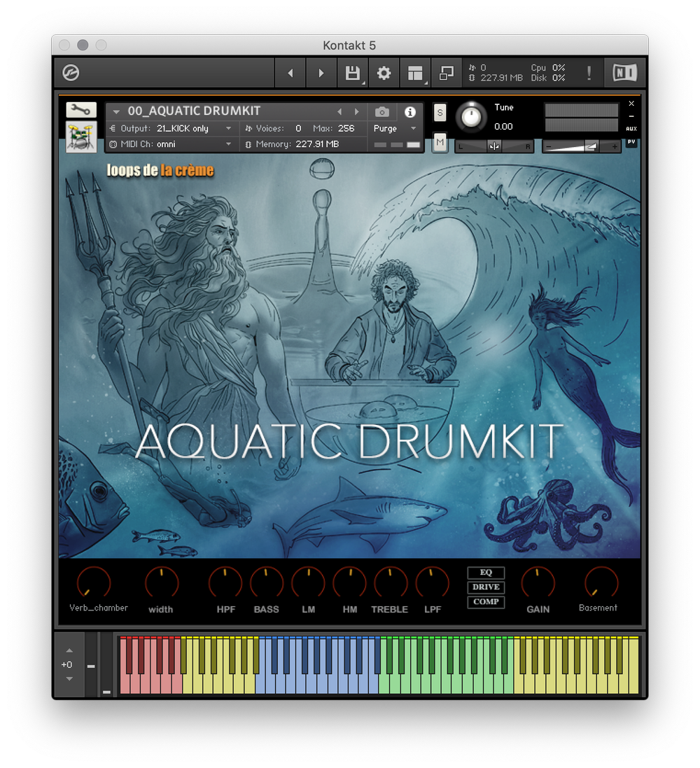Enable the EQ effect
This screenshot has width=700, height=768.
pos(485,573)
